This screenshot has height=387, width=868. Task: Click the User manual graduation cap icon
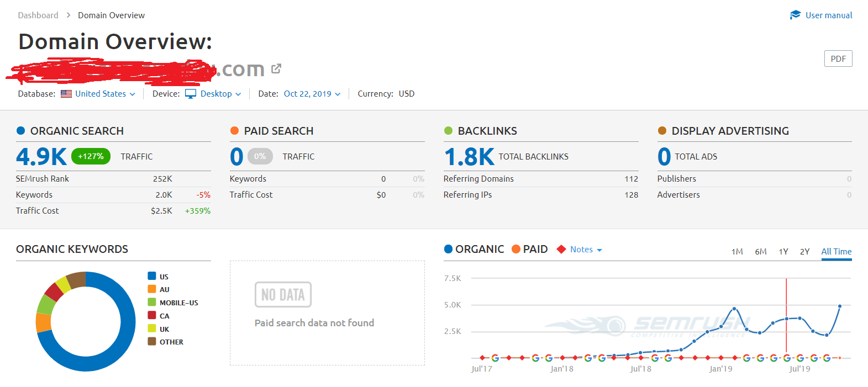click(795, 15)
